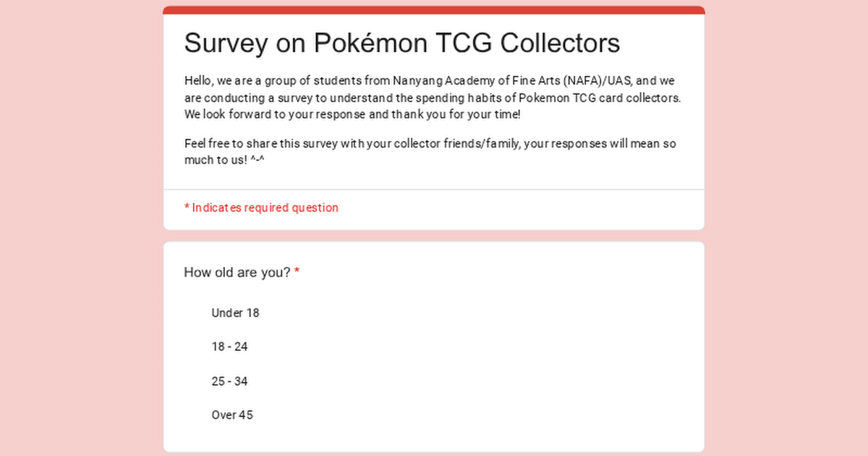This screenshot has width=868, height=456.
Task: Select the "Under 18" age option
Action: (235, 313)
